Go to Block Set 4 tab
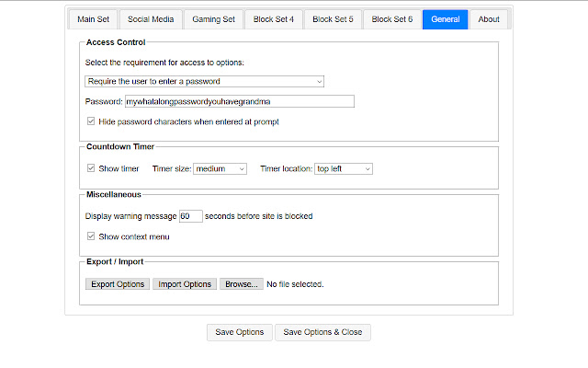Image resolution: width=588 pixels, height=368 pixels. 273,19
